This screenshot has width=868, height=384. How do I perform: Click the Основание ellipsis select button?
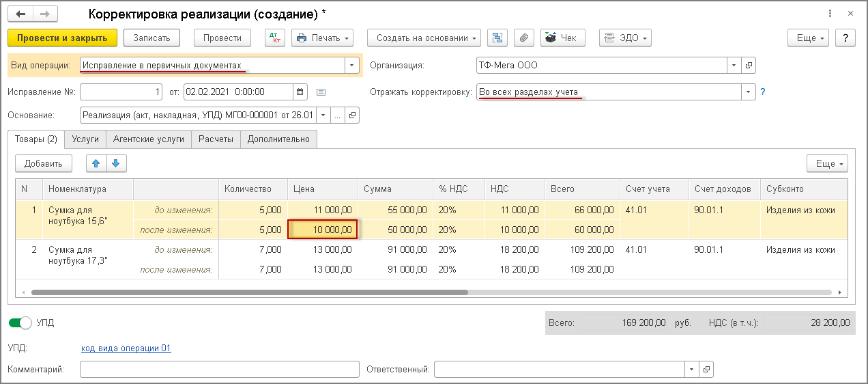point(338,115)
